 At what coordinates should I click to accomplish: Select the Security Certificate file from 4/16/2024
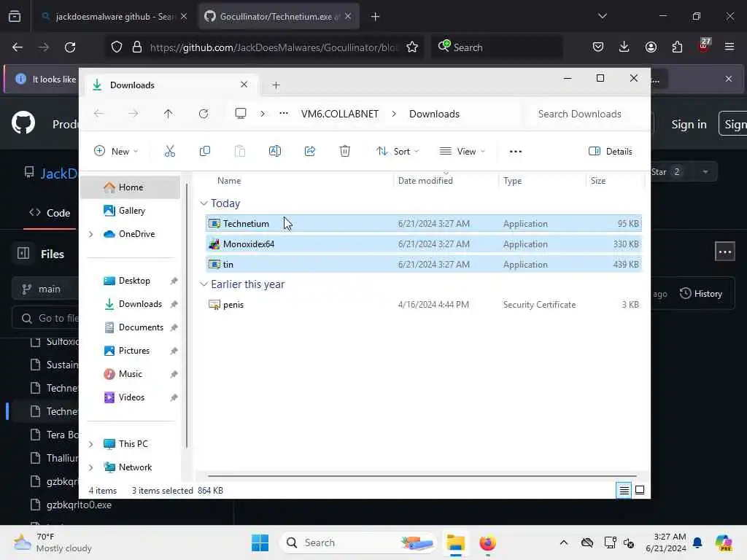pyautogui.click(x=424, y=305)
